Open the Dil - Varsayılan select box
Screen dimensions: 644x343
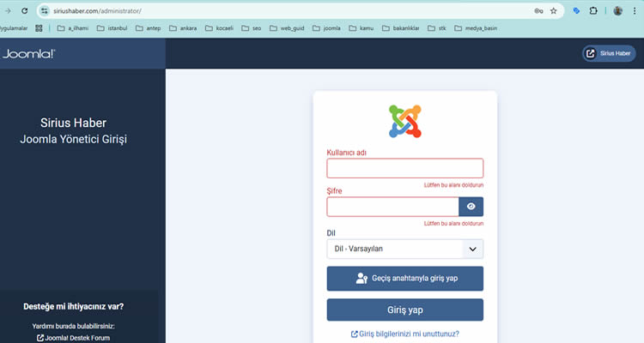click(405, 249)
